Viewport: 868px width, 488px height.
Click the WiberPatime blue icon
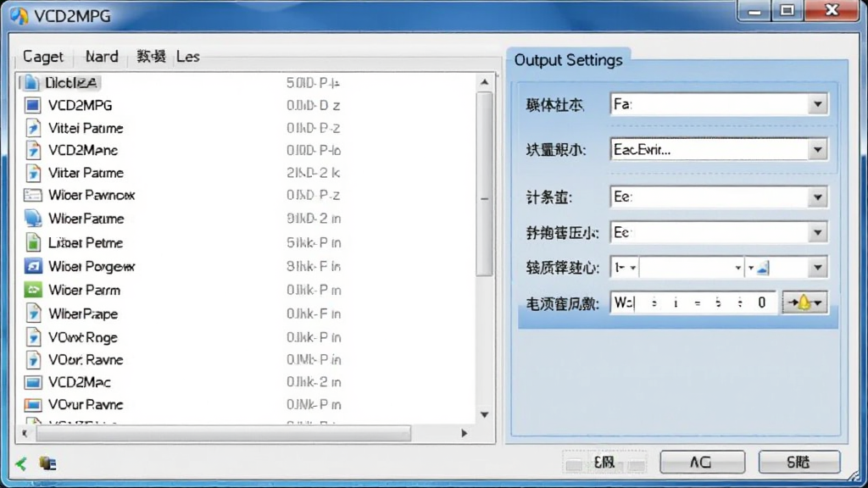click(33, 219)
